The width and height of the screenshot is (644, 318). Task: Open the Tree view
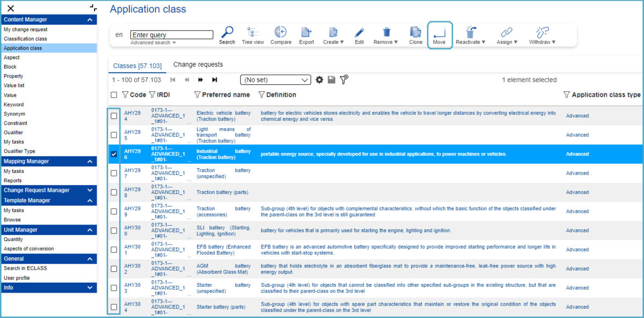tap(252, 32)
